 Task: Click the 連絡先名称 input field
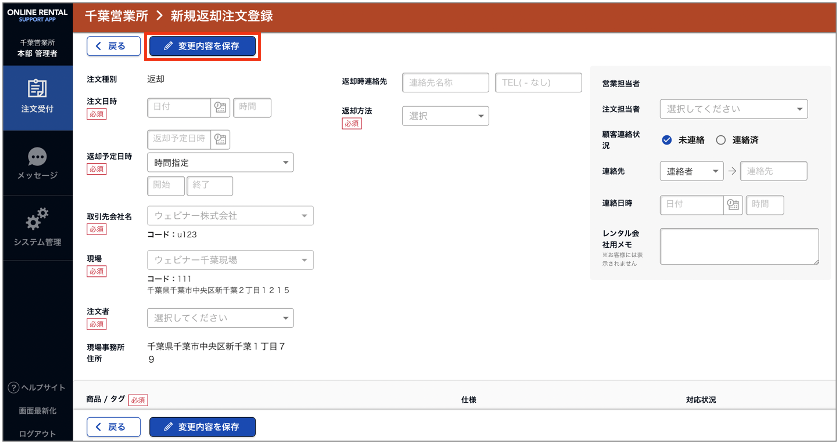tap(445, 83)
